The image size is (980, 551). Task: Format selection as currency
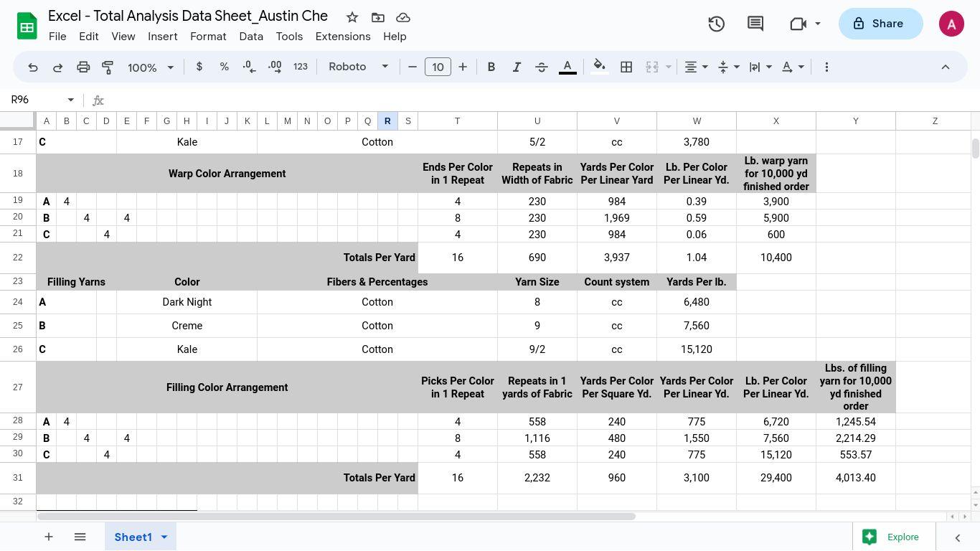199,67
